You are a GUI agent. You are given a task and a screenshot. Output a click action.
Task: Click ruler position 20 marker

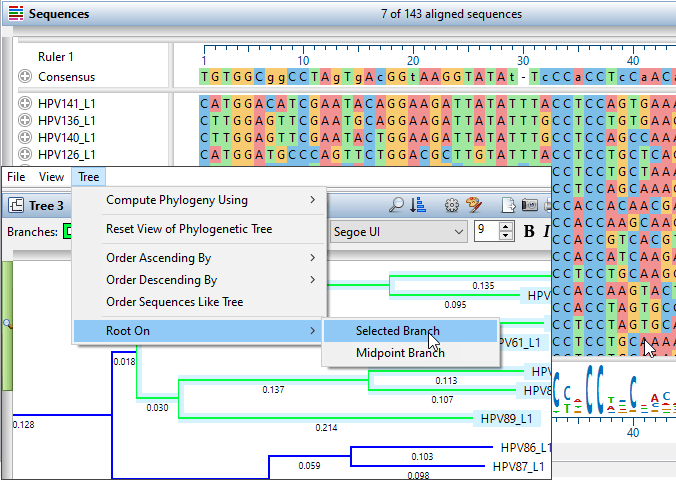click(413, 61)
